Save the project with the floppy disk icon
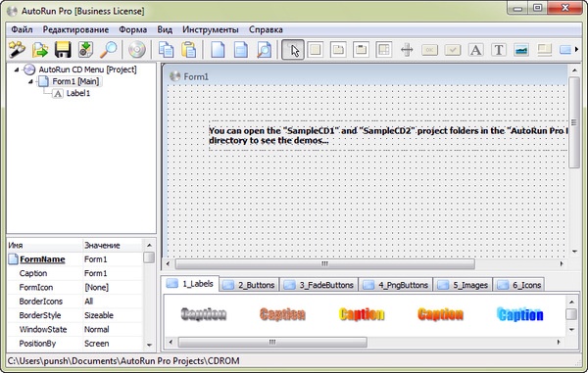The height and width of the screenshot is (373, 588). pyautogui.click(x=63, y=49)
